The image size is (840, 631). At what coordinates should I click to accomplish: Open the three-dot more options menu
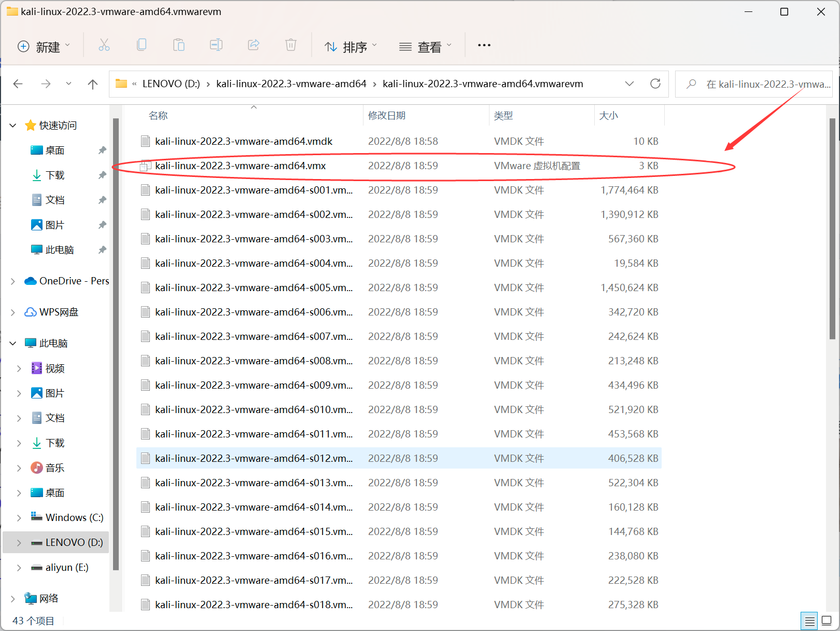(484, 45)
